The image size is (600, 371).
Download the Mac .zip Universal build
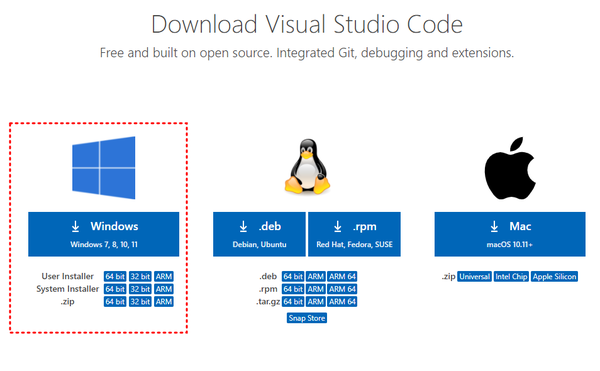474,276
